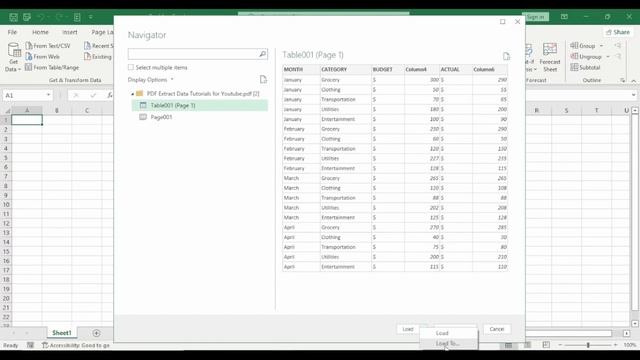This screenshot has height=360, width=640.
Task: Open the Ungroup dropdown arrow
Action: click(x=608, y=57)
